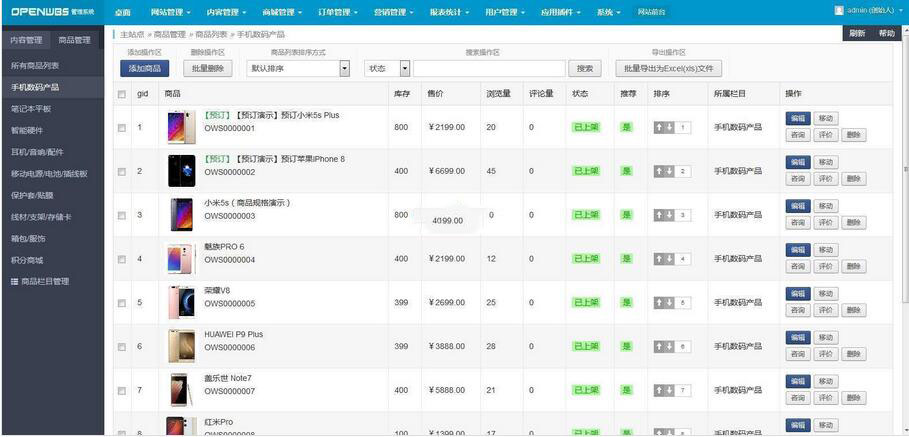Click down arrow for iPhone 8 row

point(669,171)
